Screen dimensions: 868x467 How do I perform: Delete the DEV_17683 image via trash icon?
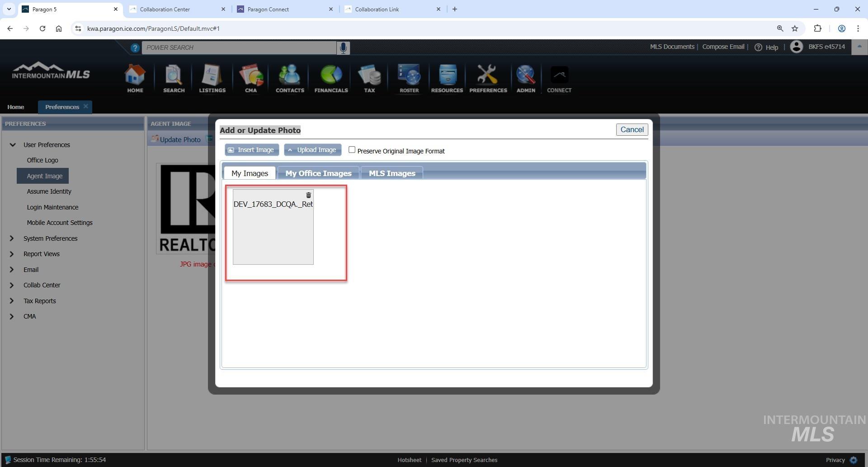[x=308, y=195]
